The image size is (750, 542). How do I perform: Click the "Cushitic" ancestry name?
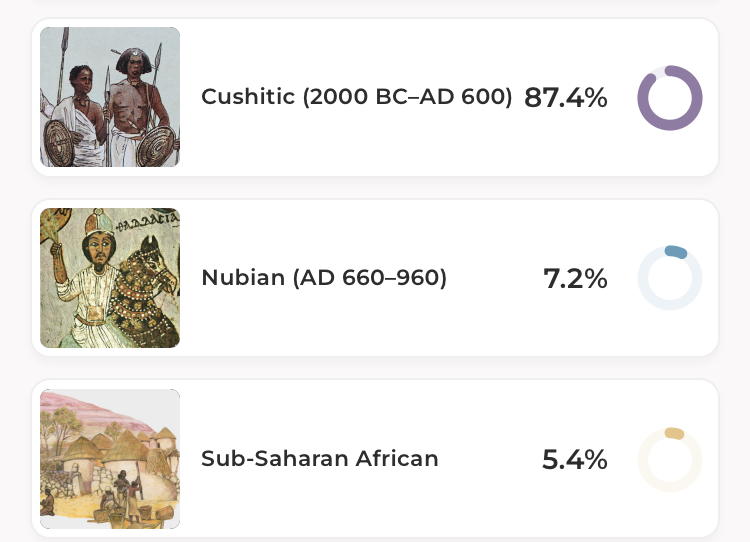point(249,97)
